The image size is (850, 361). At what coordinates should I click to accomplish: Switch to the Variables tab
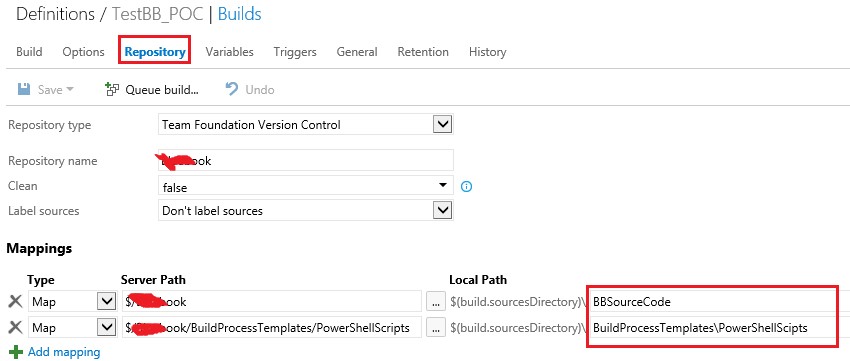229,52
